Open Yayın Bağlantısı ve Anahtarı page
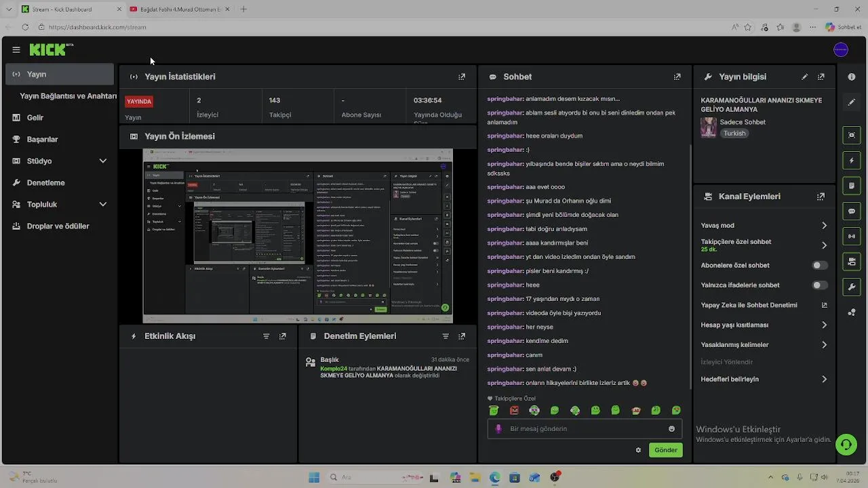This screenshot has height=488, width=868. pos(68,96)
